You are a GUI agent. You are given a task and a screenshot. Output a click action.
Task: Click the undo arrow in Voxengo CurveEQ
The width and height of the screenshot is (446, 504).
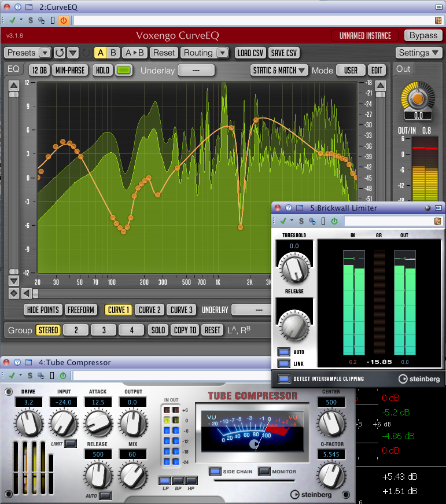pos(60,53)
